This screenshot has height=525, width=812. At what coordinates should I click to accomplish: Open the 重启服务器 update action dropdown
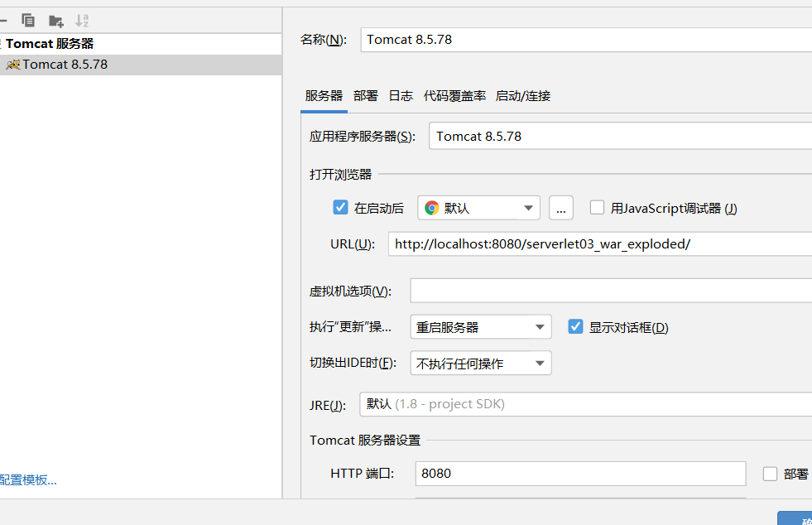point(481,327)
